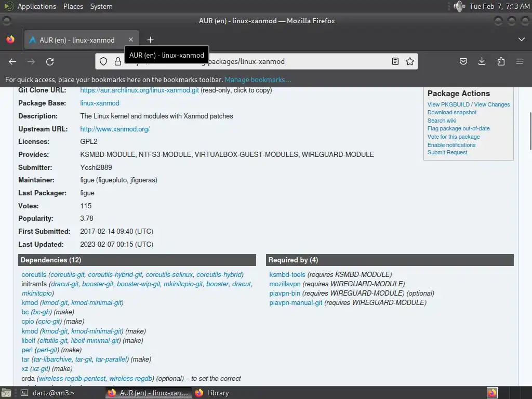Open the Downloads panel icon
The image size is (532, 399).
(x=482, y=61)
